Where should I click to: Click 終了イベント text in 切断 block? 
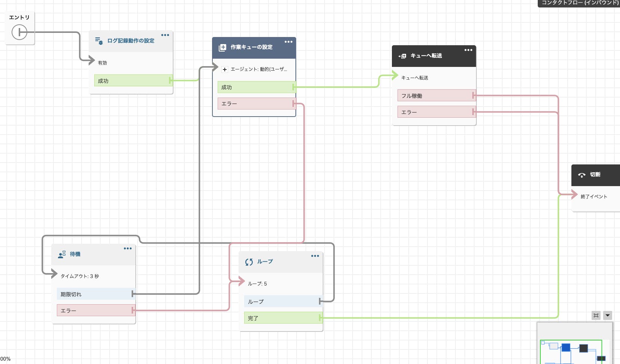click(594, 197)
